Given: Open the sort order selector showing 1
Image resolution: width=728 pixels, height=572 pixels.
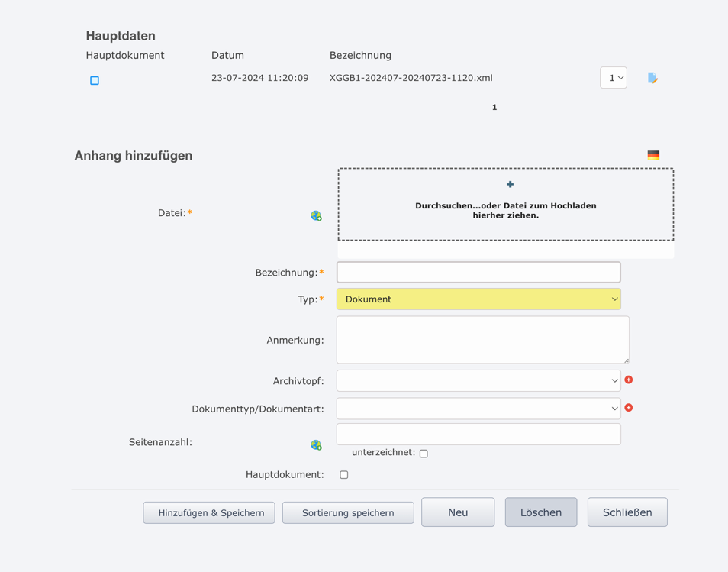Looking at the screenshot, I should pyautogui.click(x=614, y=78).
